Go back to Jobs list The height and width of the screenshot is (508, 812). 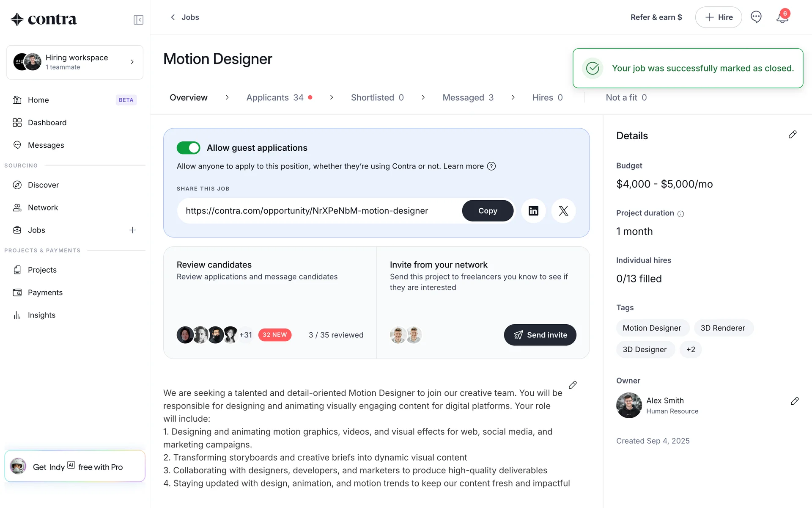(x=185, y=17)
